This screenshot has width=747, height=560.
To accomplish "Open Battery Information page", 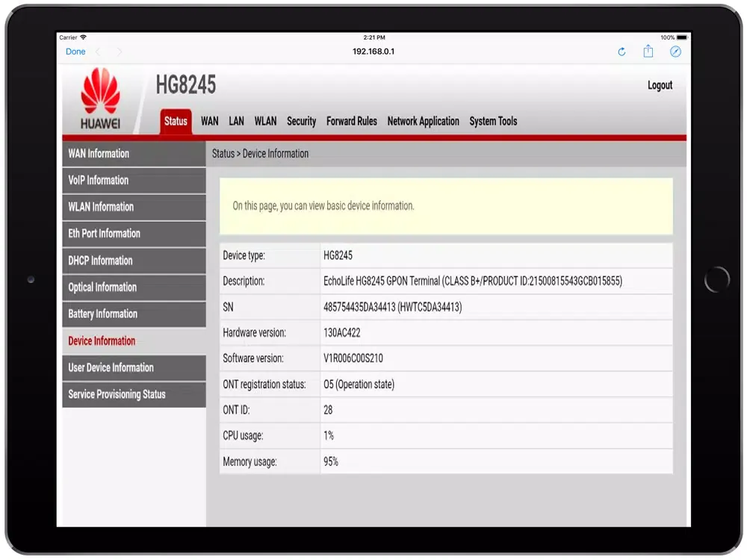I will click(x=134, y=314).
